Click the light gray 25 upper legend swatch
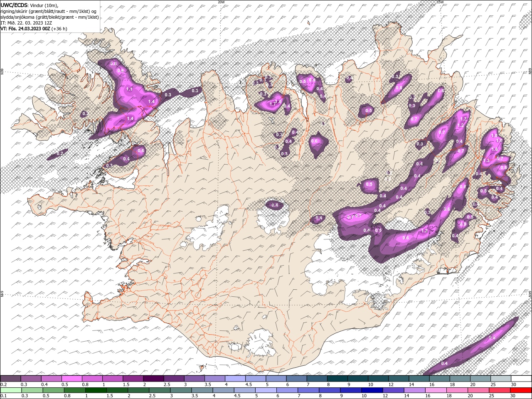This screenshot has width=532, height=399. 500,379
